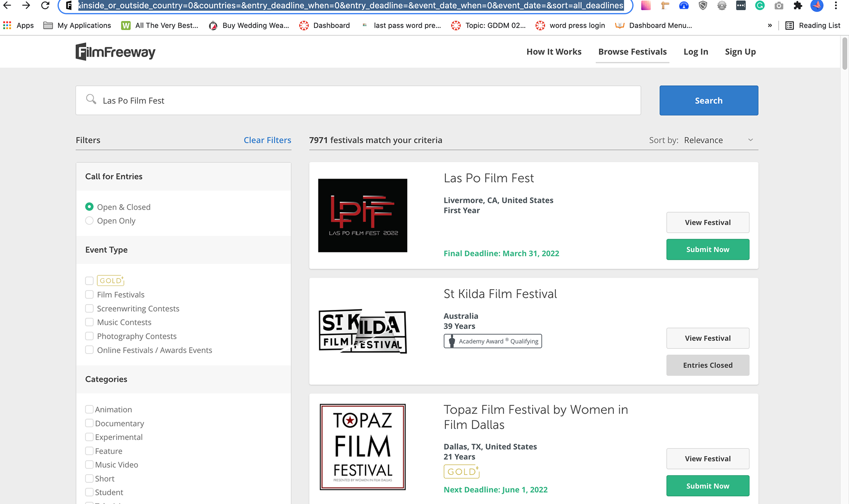Open the Chrome three-dot menu
Image resolution: width=849 pixels, height=504 pixels.
pyautogui.click(x=836, y=5)
